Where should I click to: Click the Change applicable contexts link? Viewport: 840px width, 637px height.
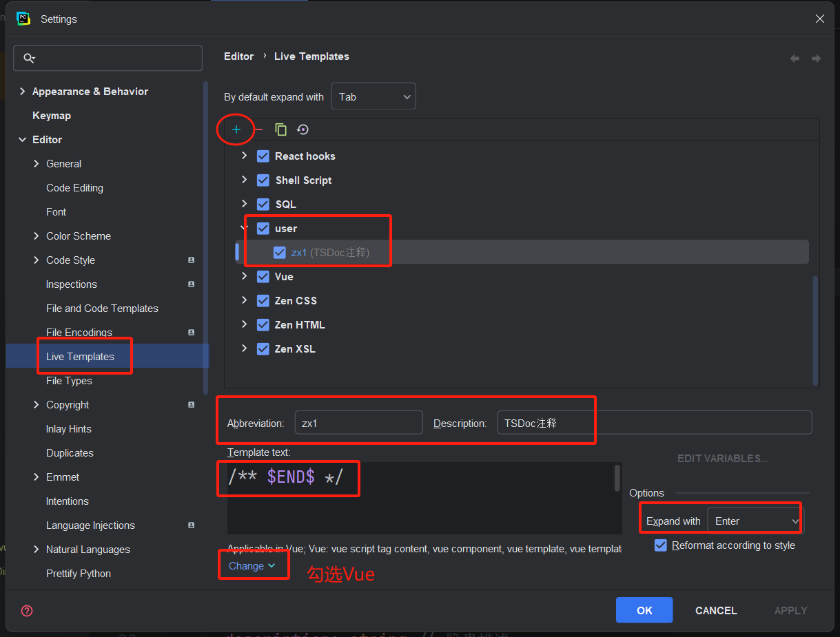point(252,566)
